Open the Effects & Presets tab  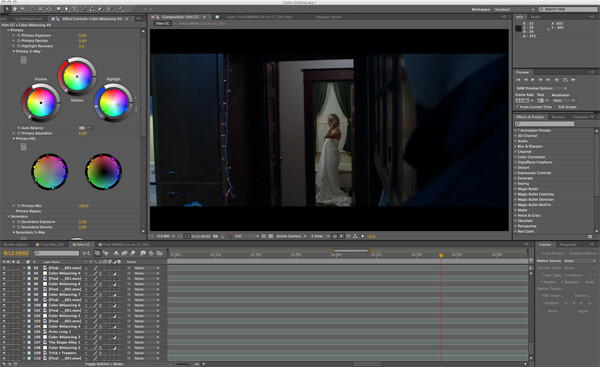coord(530,117)
